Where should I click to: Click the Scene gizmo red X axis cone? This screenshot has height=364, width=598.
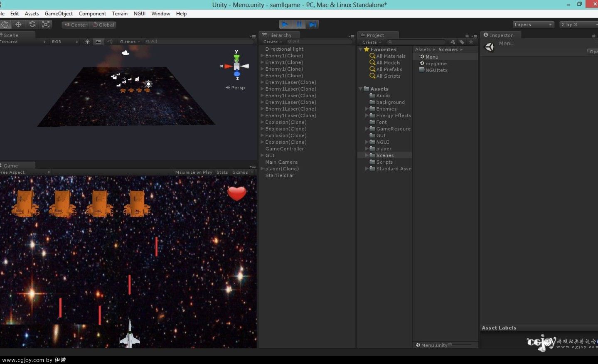[228, 66]
